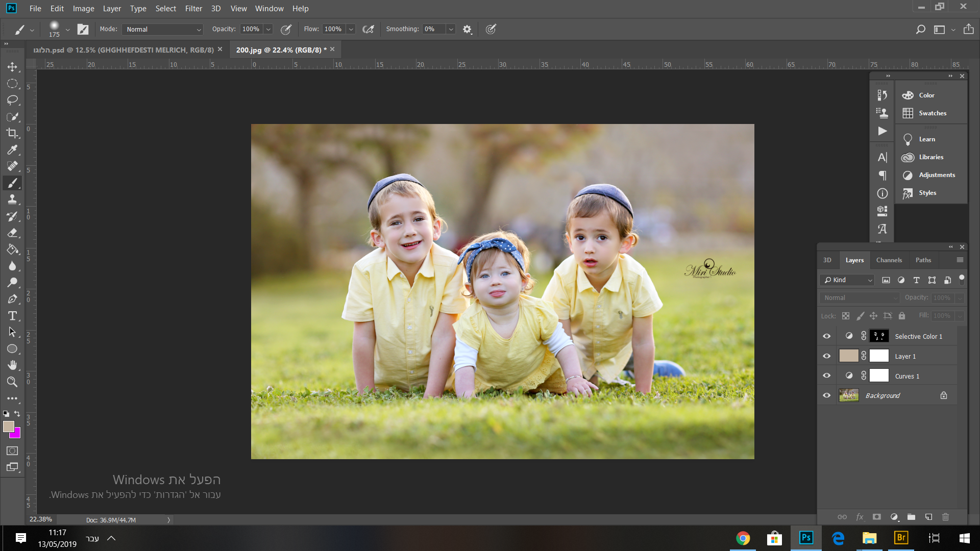
Task: Hide the Background layer
Action: tap(827, 395)
